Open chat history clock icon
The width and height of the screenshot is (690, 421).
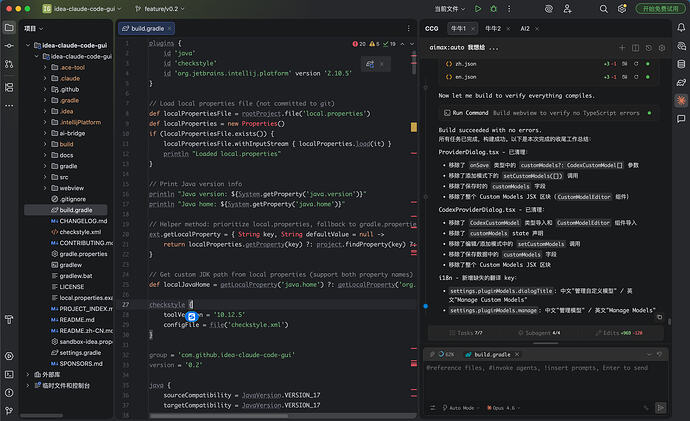649,48
